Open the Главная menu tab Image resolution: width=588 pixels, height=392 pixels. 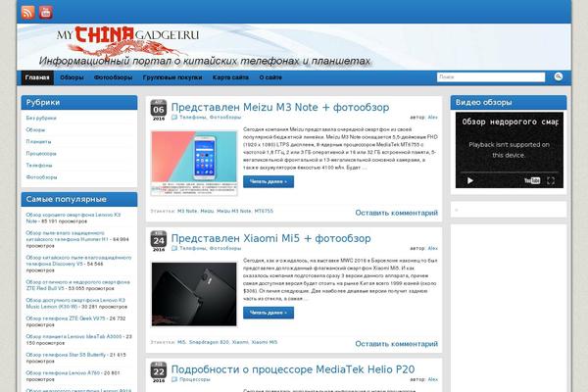tap(37, 77)
